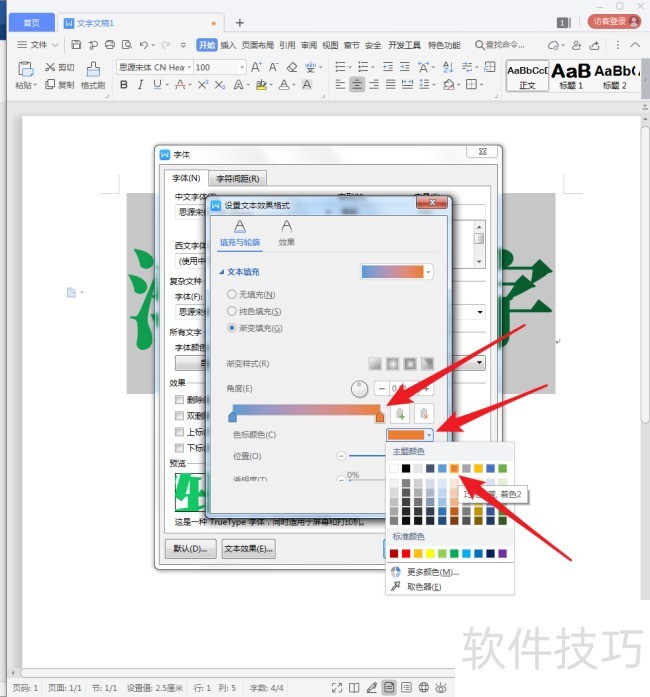Click the Print Preview icon

[x=127, y=45]
